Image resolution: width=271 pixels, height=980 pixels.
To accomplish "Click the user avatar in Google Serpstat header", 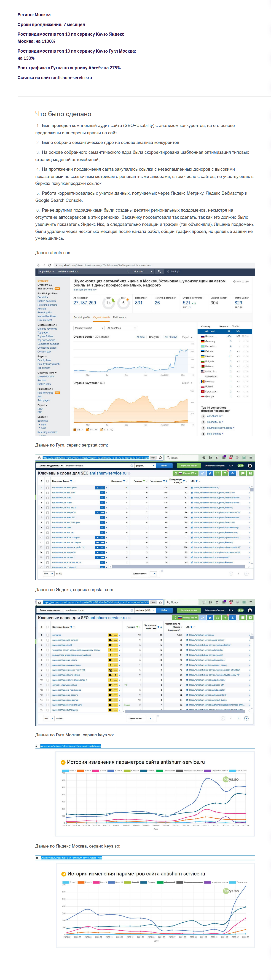I will click(x=250, y=466).
